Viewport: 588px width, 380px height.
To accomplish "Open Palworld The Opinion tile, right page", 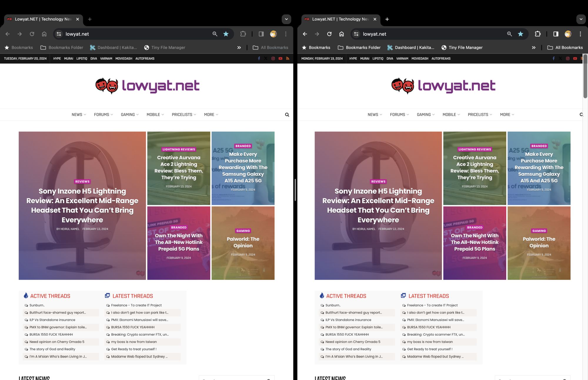I will (x=539, y=243).
